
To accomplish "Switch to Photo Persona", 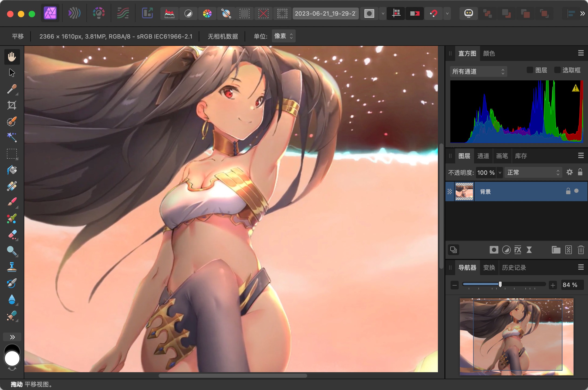I will (50, 13).
